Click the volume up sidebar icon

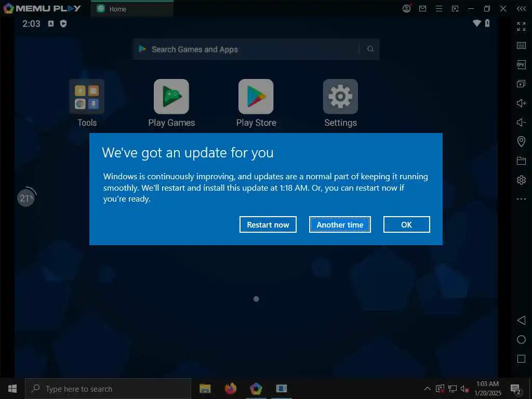click(x=521, y=103)
